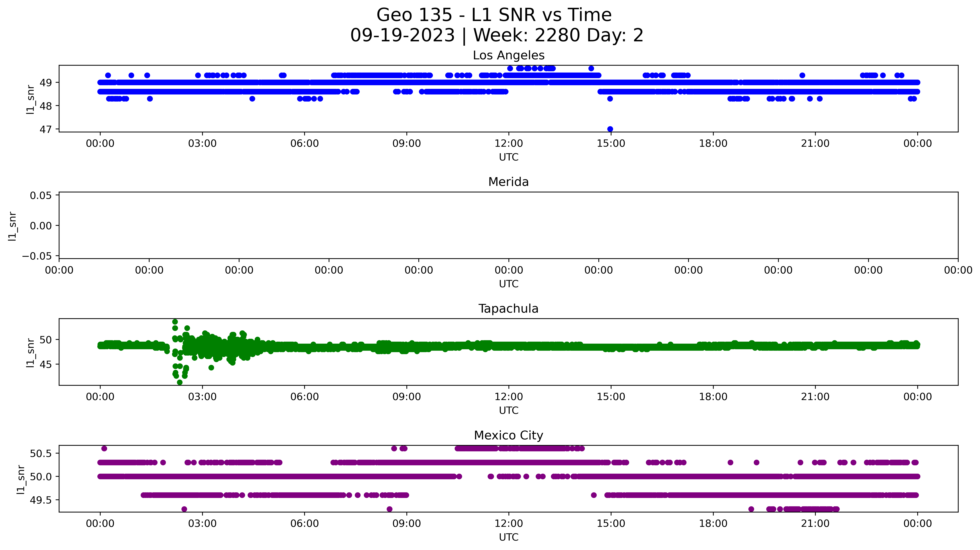Click the '50' y-tick on Tapachula plot
The height and width of the screenshot is (550, 980).
coord(46,340)
